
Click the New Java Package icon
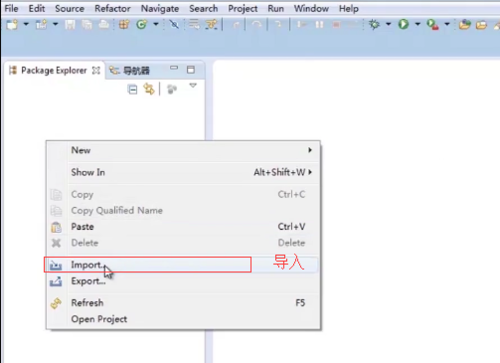124,24
